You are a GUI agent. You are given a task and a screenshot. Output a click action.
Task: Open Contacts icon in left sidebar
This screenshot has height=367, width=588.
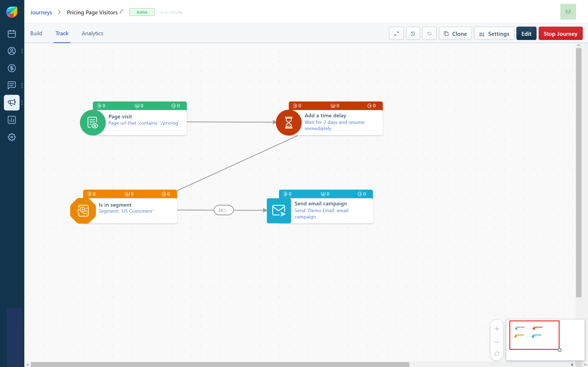pos(12,51)
